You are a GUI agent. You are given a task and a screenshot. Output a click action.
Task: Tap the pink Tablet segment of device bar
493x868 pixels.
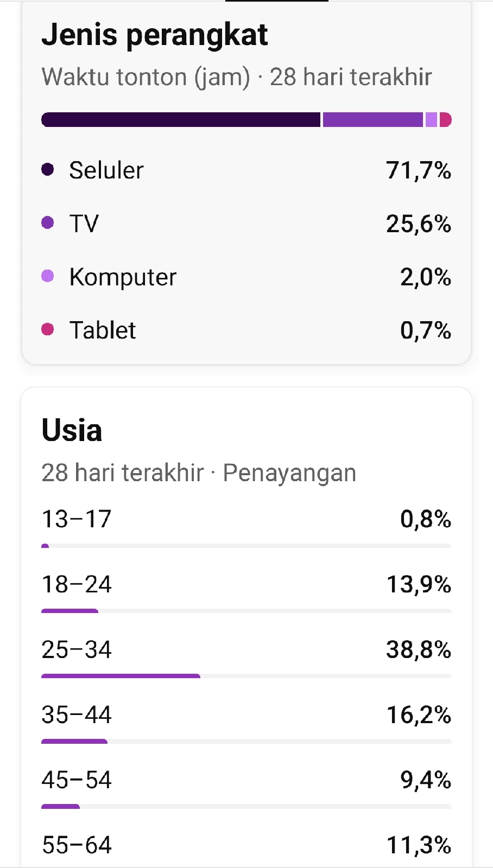point(446,120)
